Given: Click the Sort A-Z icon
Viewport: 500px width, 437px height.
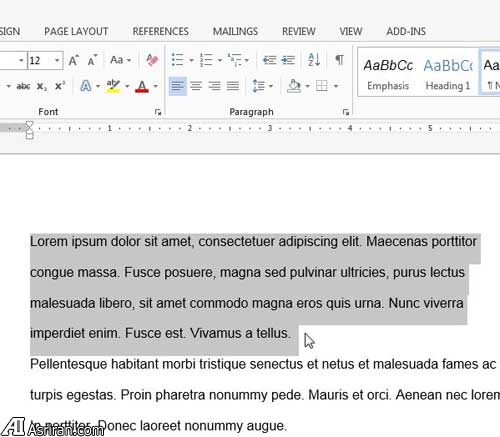Looking at the screenshot, I should pyautogui.click(x=314, y=60).
